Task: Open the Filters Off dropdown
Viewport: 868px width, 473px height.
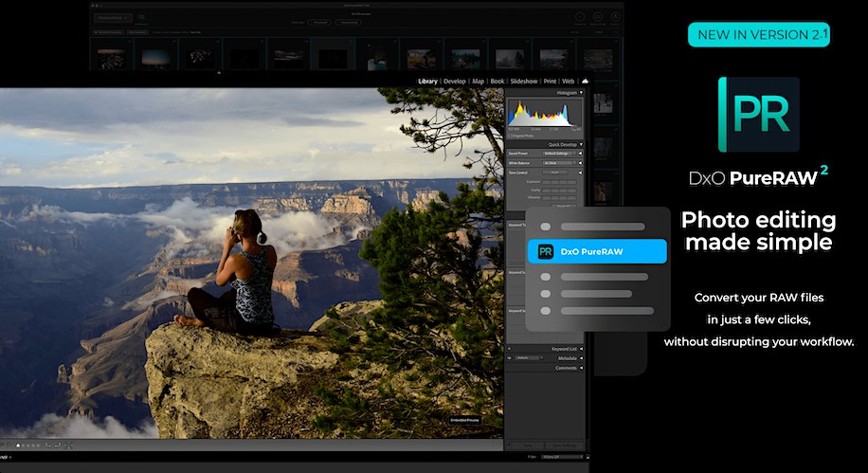Action: point(560,457)
